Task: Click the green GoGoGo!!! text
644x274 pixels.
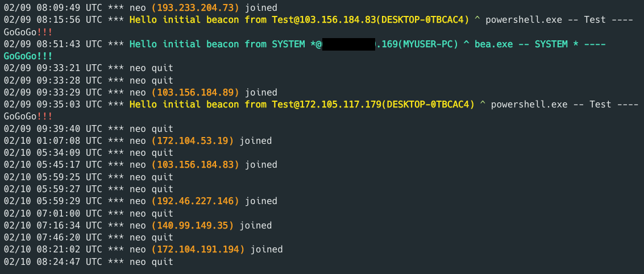Action: (x=28, y=56)
